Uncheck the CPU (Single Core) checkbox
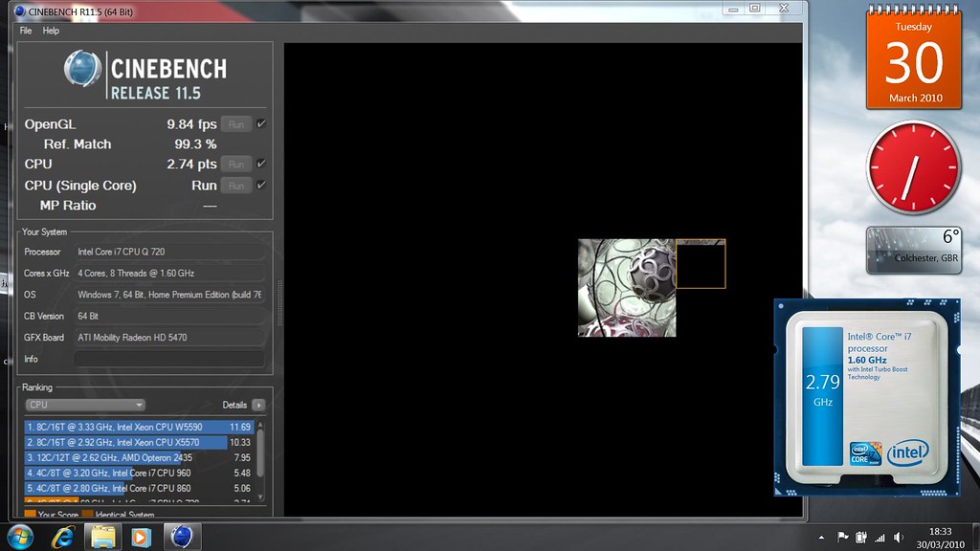 (x=261, y=186)
